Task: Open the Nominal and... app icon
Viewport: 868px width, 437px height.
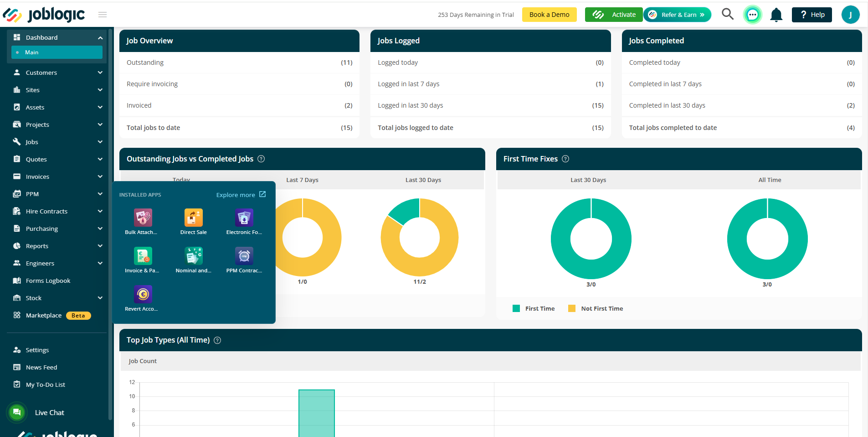Action: coord(193,256)
